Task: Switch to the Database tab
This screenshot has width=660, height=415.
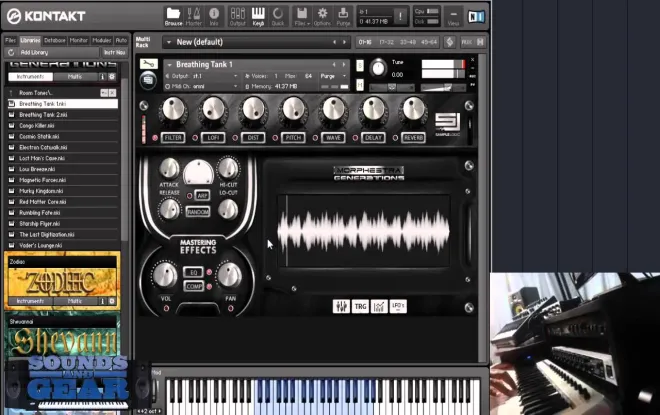Action: 55,40
